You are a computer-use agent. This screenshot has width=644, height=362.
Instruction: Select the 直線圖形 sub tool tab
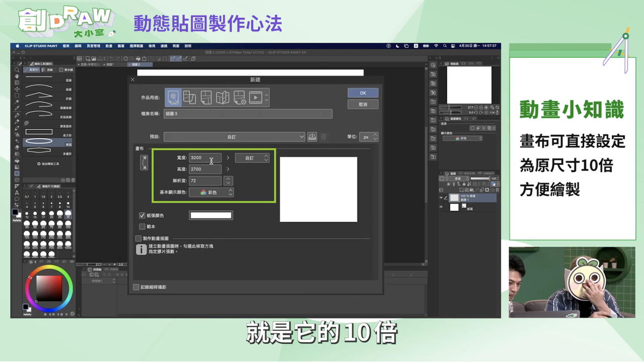(32, 70)
